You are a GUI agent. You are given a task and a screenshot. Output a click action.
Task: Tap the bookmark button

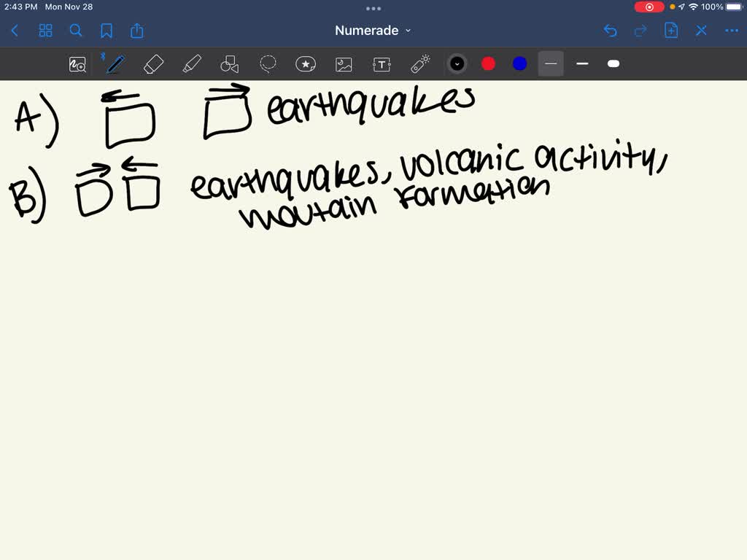coord(107,31)
